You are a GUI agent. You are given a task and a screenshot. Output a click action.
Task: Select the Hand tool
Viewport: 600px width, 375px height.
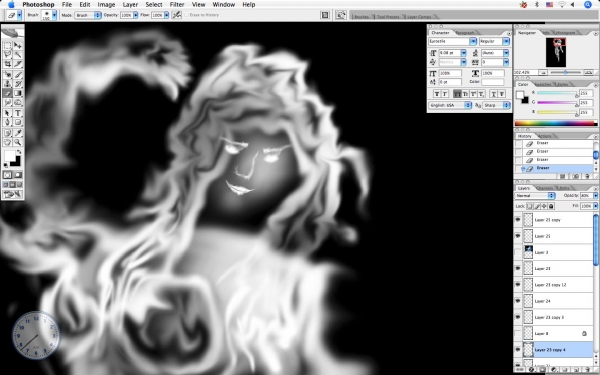tap(7, 142)
